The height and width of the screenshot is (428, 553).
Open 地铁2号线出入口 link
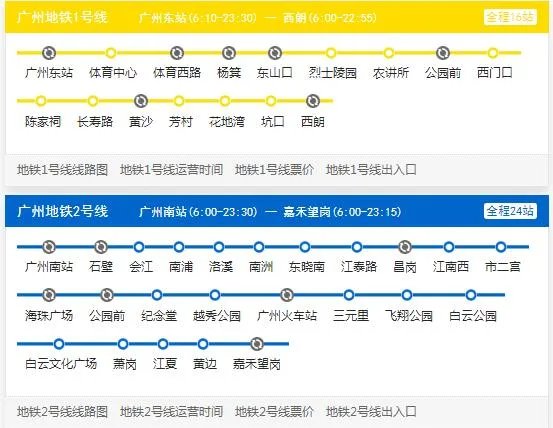coord(371,411)
